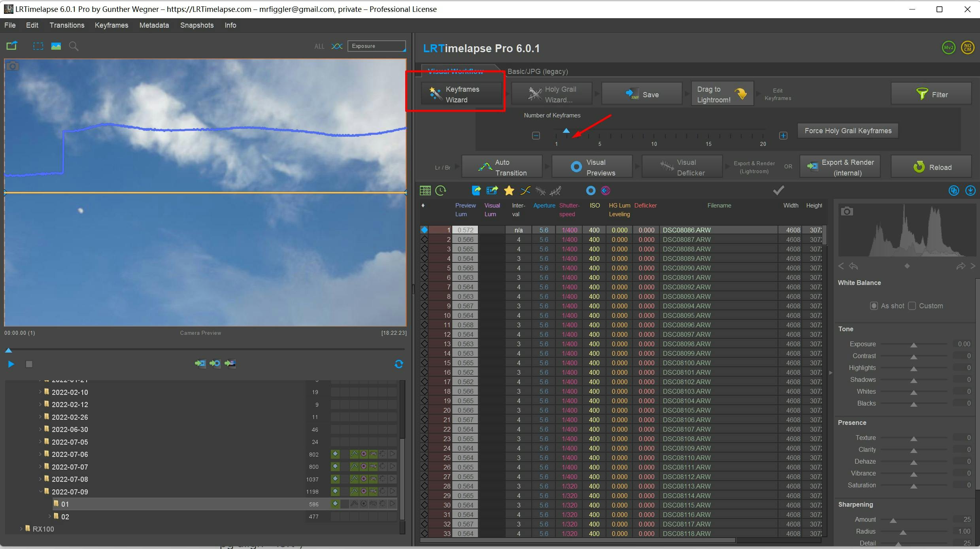Click the blue document export arrow icon
980x549 pixels.
[x=476, y=191]
